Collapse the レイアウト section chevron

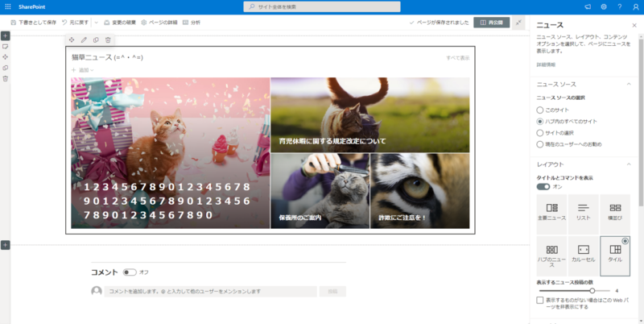coord(628,164)
